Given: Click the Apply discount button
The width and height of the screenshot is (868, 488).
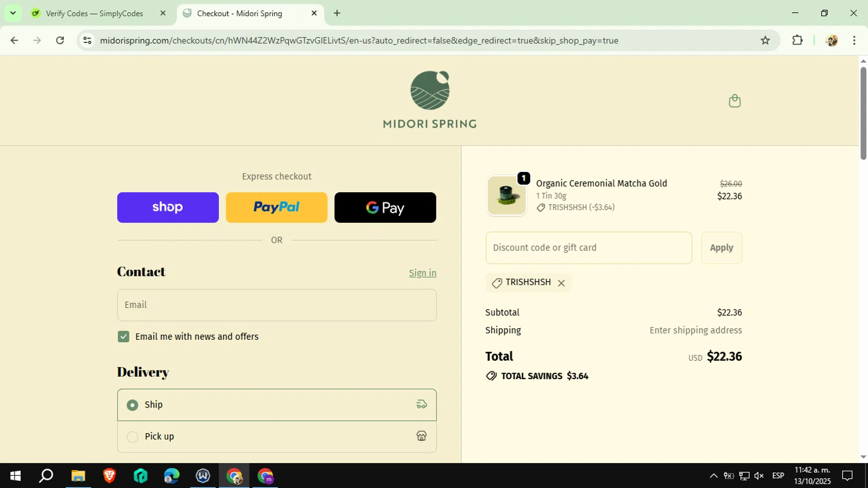Looking at the screenshot, I should point(722,248).
